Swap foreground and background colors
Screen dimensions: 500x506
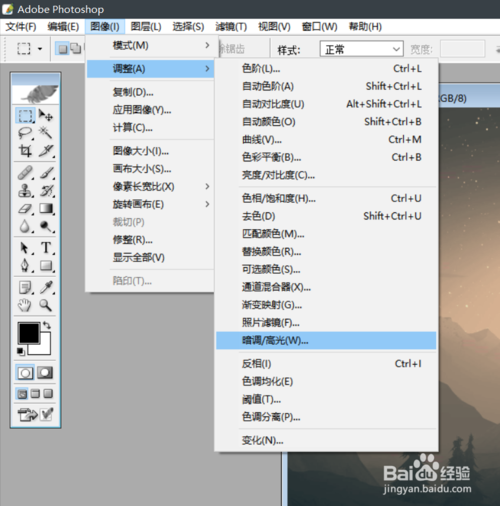pos(47,325)
